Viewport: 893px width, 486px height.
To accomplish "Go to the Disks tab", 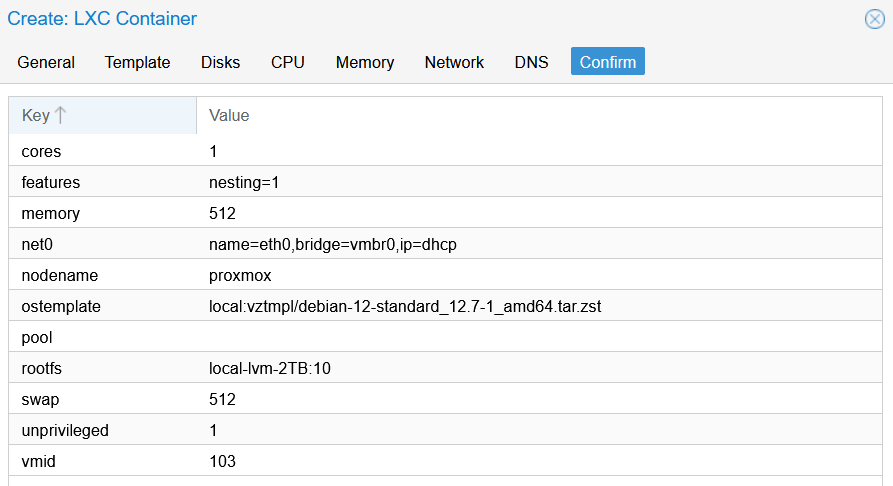I will (220, 62).
